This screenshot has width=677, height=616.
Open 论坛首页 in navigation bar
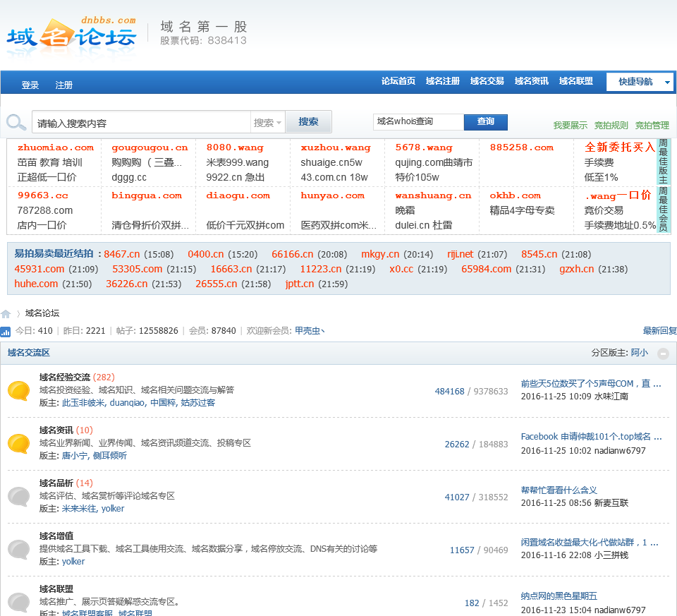pos(398,81)
